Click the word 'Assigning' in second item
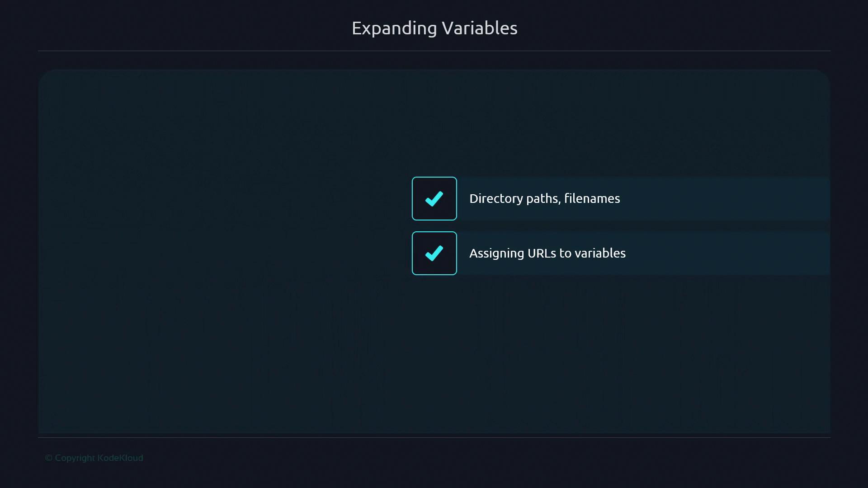 [496, 253]
